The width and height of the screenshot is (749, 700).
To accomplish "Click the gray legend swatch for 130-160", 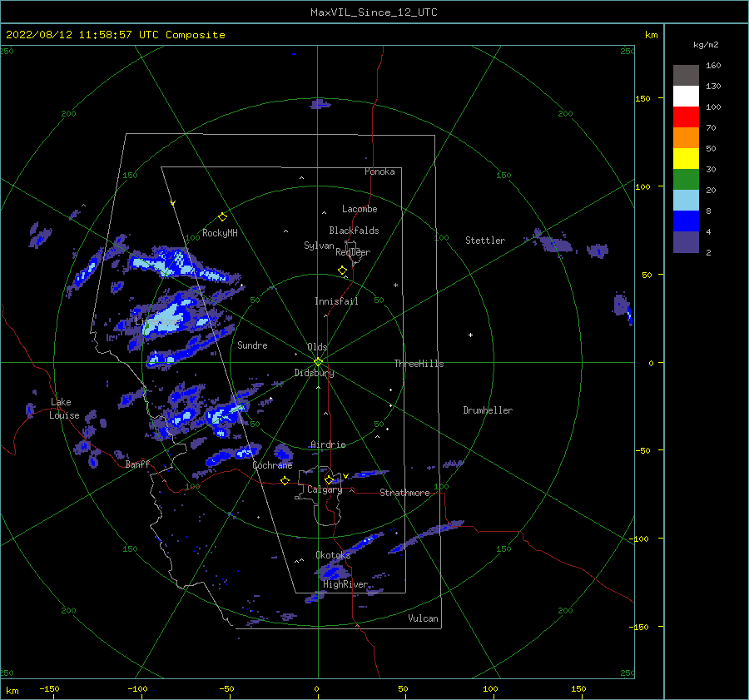I will pyautogui.click(x=686, y=76).
